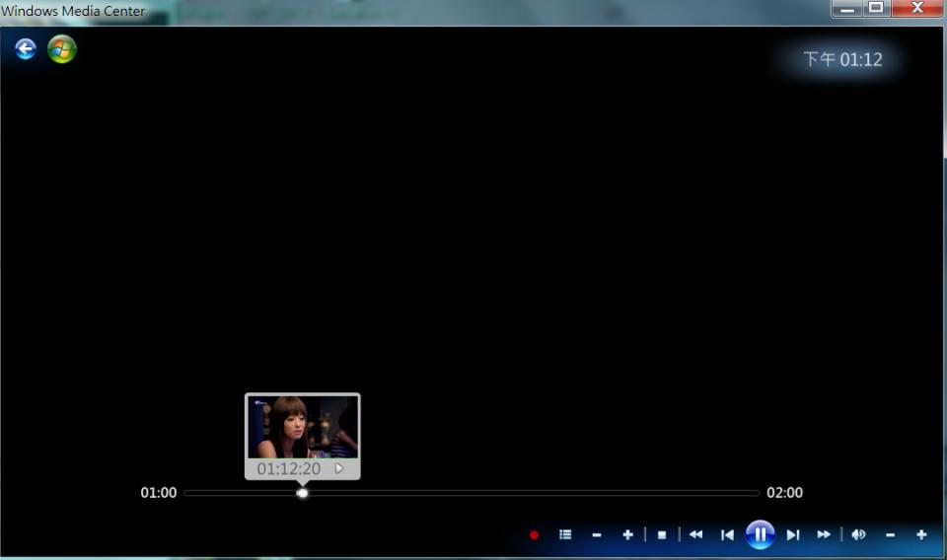947x560 pixels.
Task: Go back with the blue arrow button
Action: coord(26,49)
